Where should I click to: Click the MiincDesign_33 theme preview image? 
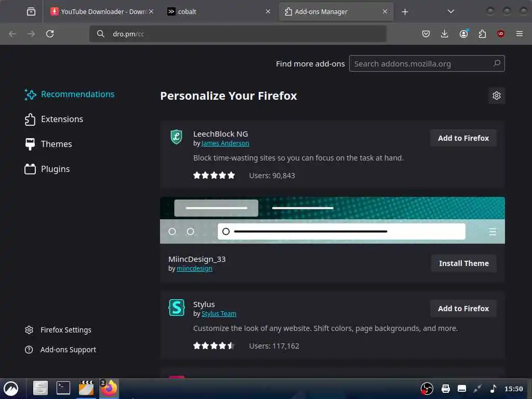332,220
